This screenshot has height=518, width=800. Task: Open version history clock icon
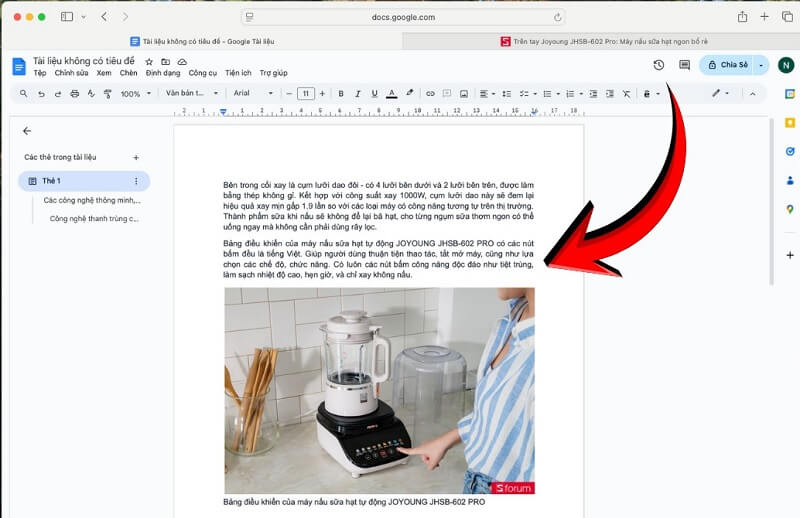click(659, 65)
